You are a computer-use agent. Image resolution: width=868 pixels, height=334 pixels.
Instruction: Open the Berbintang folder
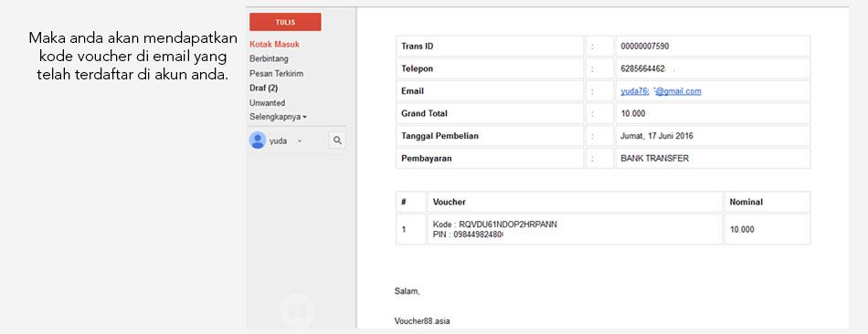(x=269, y=58)
